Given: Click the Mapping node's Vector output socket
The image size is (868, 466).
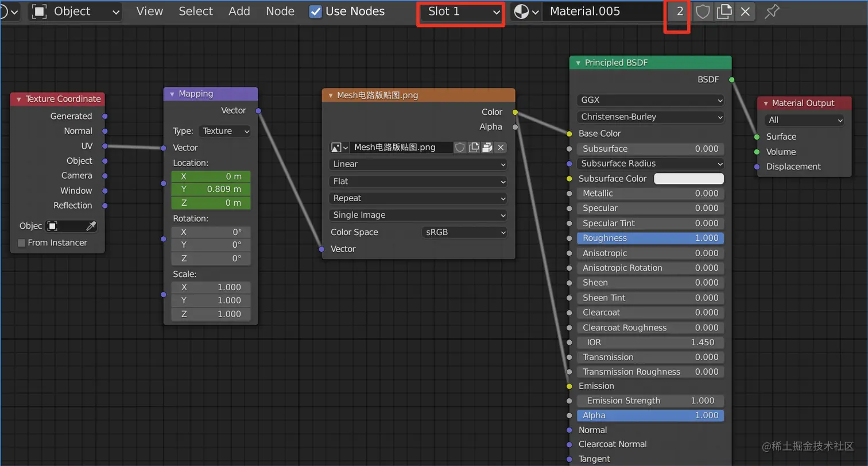Looking at the screenshot, I should (258, 111).
